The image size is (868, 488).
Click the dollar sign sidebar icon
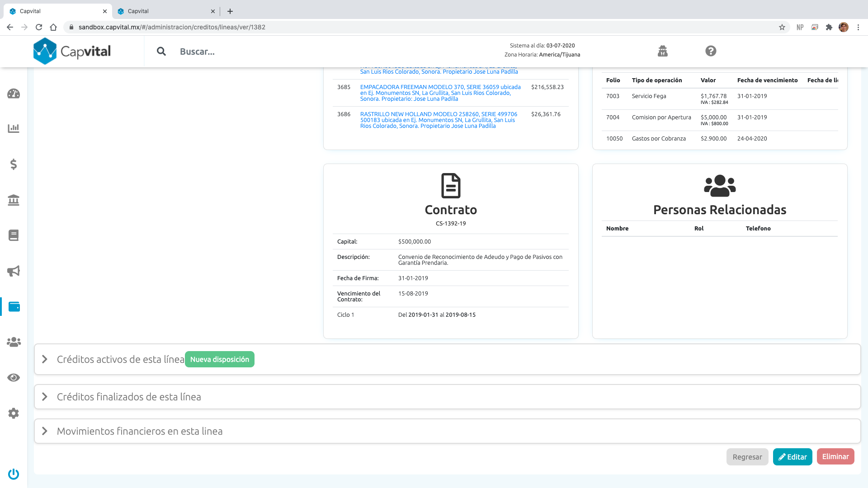tap(14, 164)
